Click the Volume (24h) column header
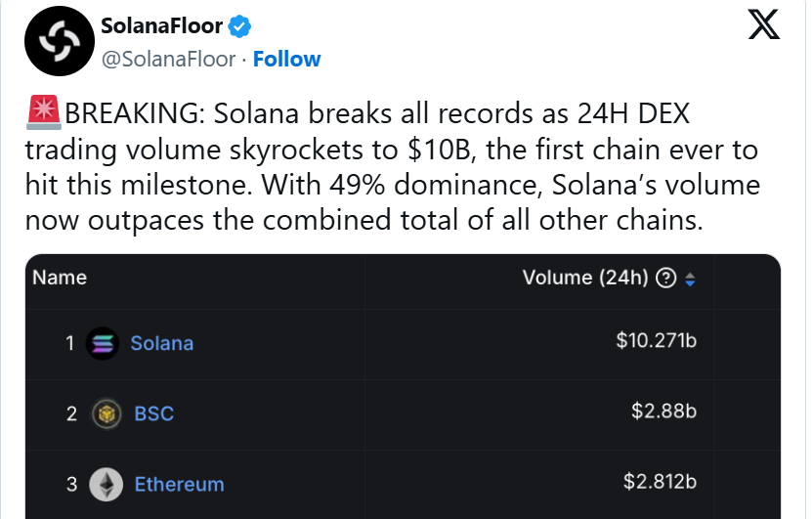This screenshot has width=812, height=519. (585, 278)
